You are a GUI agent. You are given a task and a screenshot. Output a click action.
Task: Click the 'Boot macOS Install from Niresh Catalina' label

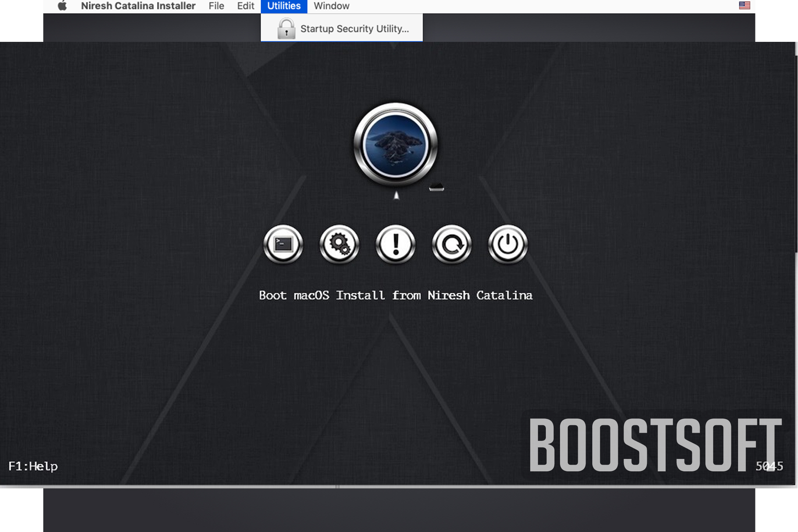tap(395, 295)
